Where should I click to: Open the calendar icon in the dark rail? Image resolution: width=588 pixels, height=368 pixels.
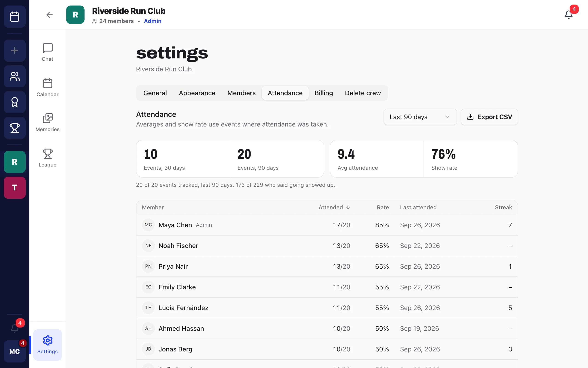14,17
